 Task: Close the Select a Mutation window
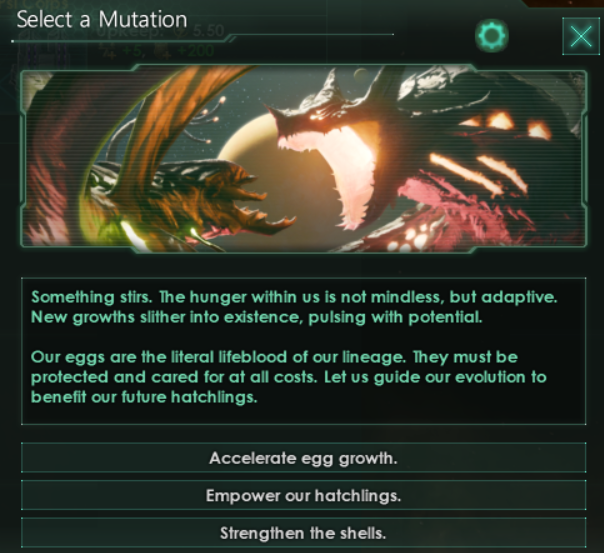point(580,37)
